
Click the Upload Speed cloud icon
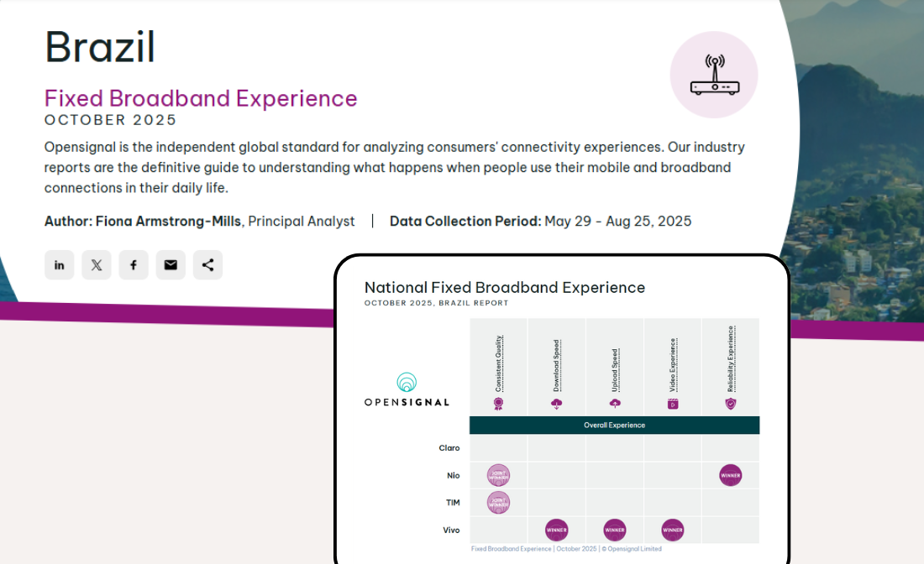(x=615, y=404)
